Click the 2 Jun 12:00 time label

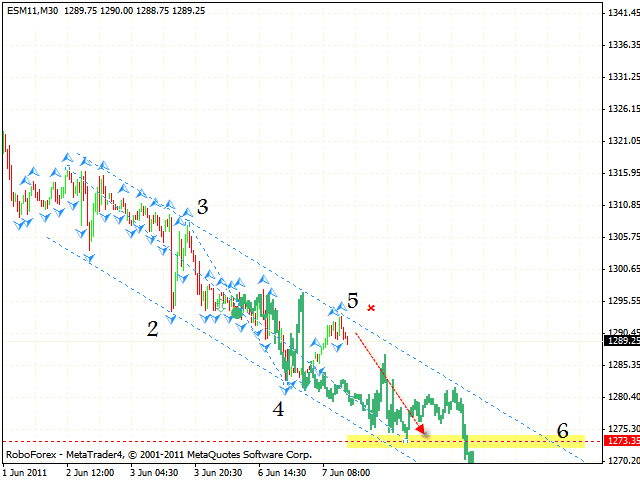[x=91, y=471]
